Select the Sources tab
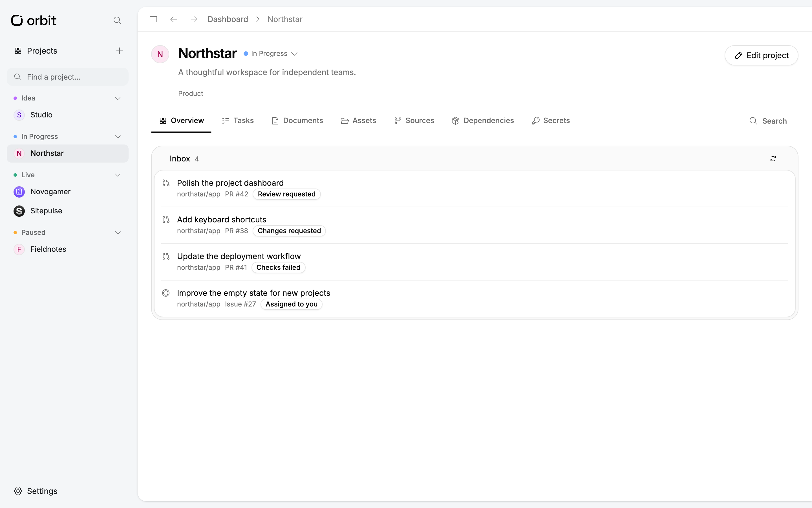 414,121
